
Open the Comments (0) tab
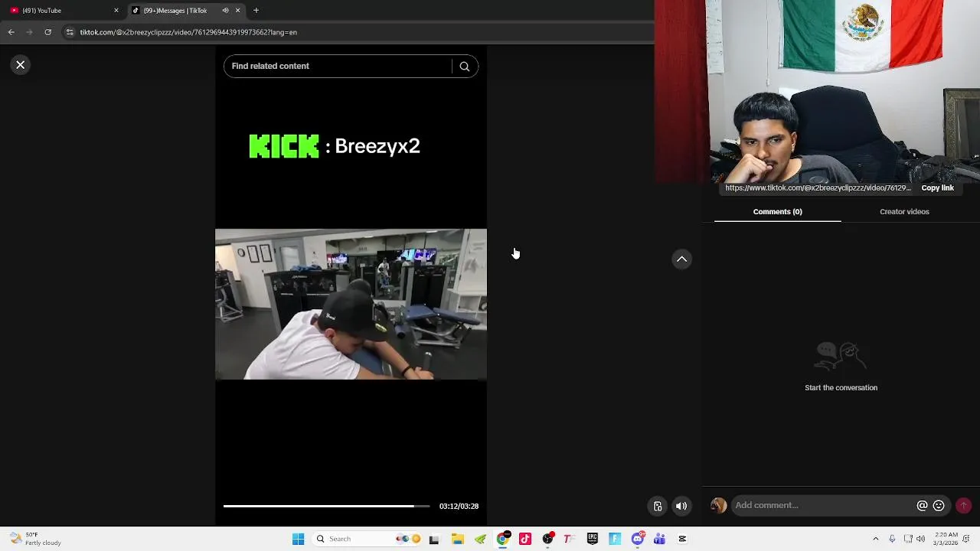tap(777, 212)
